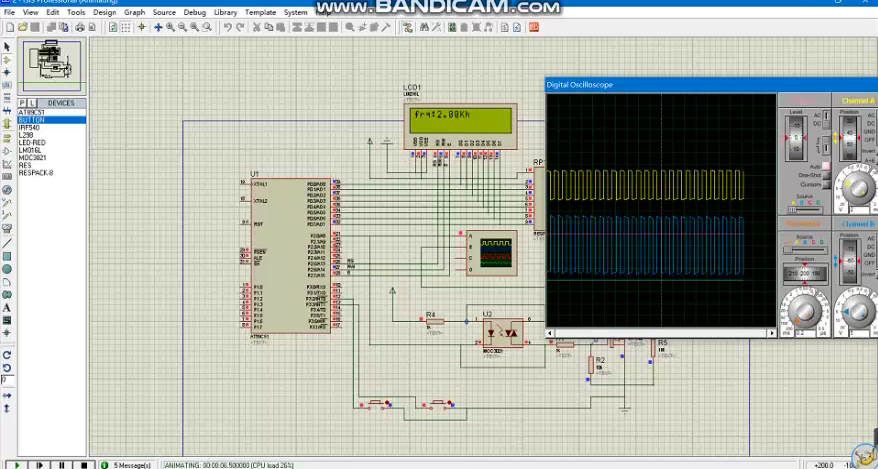Click the horizontal Position thumbwheel
Viewport: 878px width, 469px height.
[x=805, y=274]
